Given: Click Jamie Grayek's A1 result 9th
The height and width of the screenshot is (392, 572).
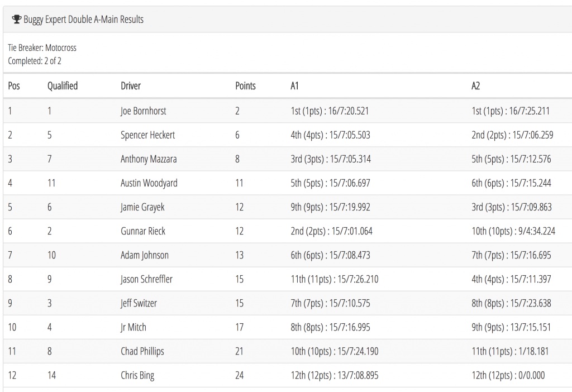Looking at the screenshot, I should [330, 207].
